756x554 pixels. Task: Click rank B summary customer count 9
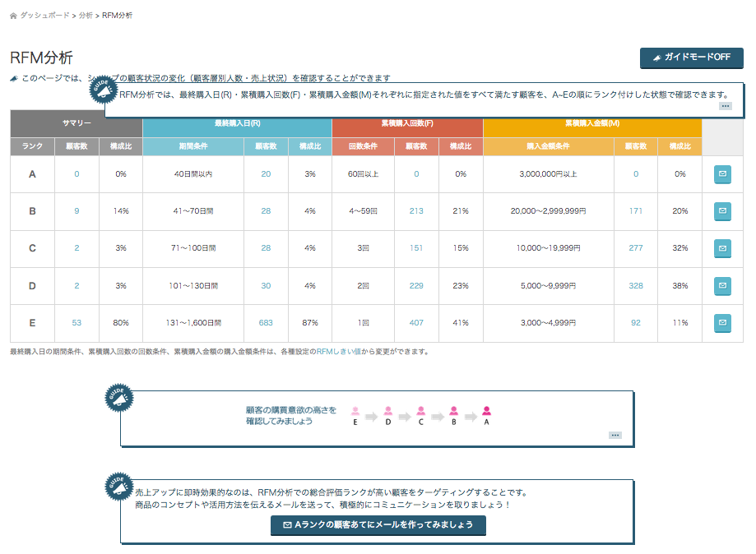pyautogui.click(x=77, y=211)
